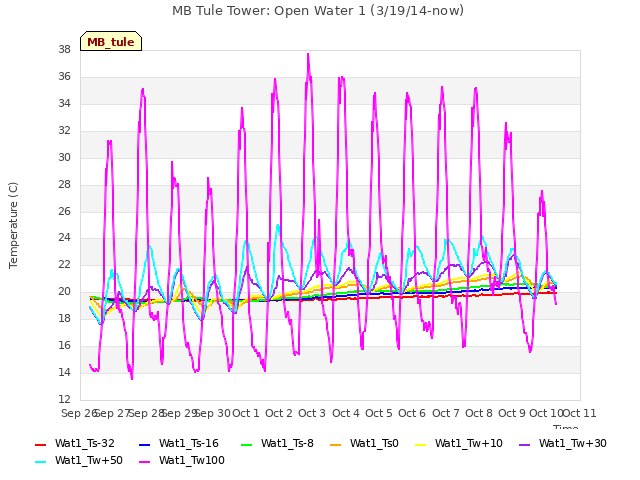Click the MB_tule annotation label

[111, 41]
